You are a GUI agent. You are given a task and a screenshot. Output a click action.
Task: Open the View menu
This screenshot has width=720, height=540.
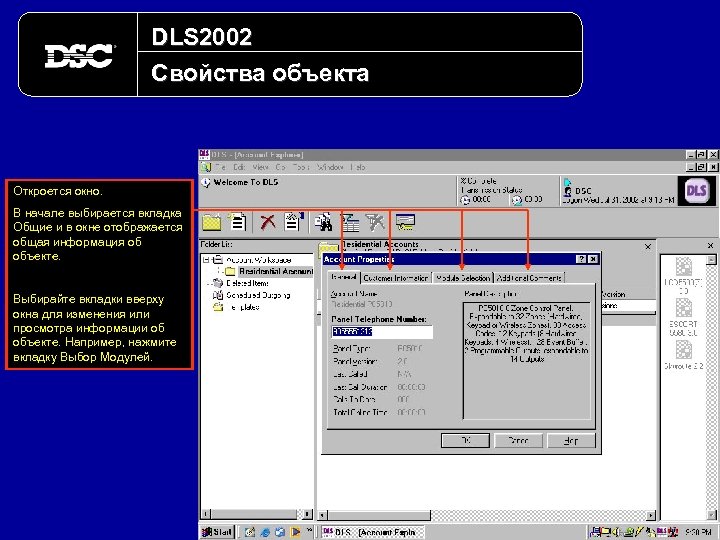(260, 167)
